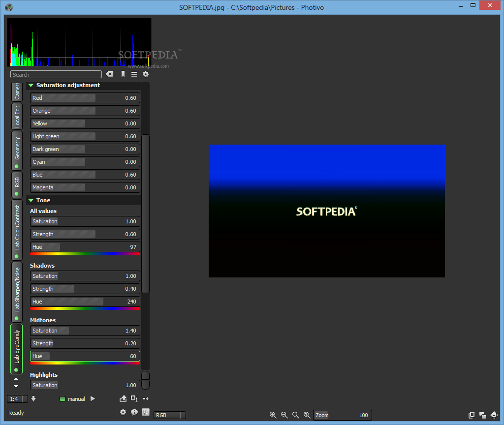
Task: Click the export upload icon
Action: pos(123,398)
